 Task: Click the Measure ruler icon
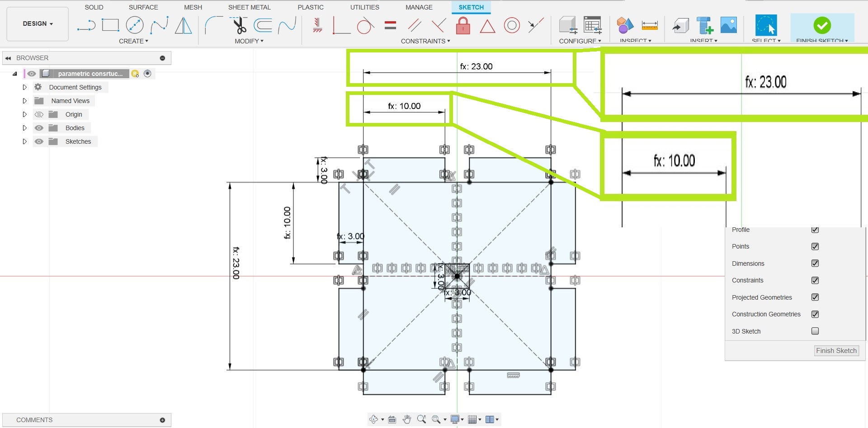(649, 25)
